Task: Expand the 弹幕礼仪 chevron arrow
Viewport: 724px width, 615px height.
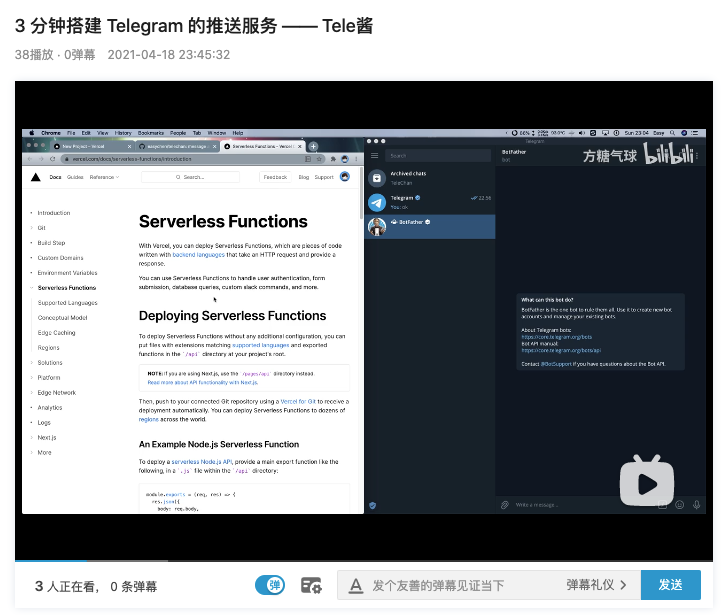Action: coord(623,585)
